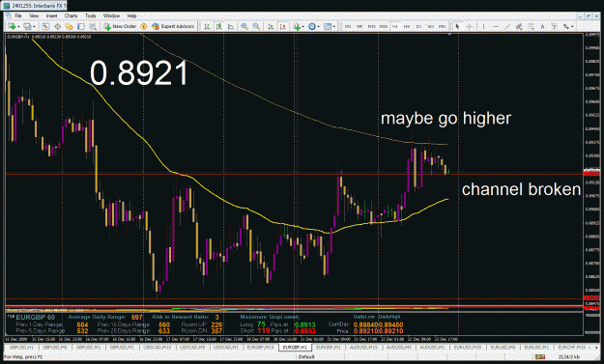Show the Navigator panel icon
This screenshot has width=604, height=364.
pos(69,26)
